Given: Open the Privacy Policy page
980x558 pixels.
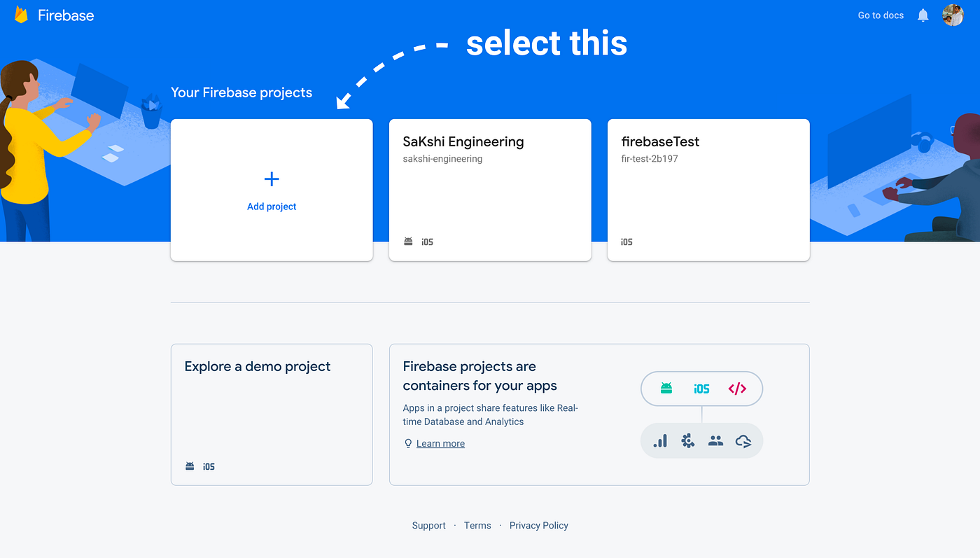Looking at the screenshot, I should 538,524.
